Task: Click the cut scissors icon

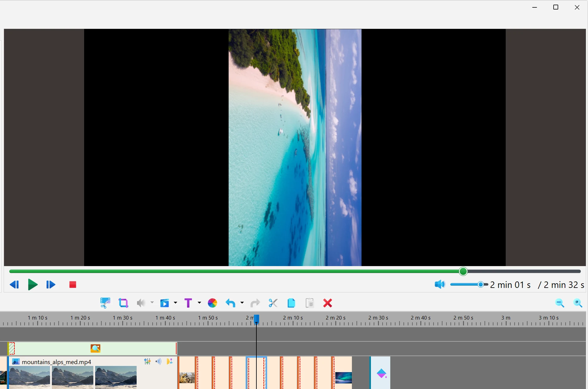Action: click(273, 303)
